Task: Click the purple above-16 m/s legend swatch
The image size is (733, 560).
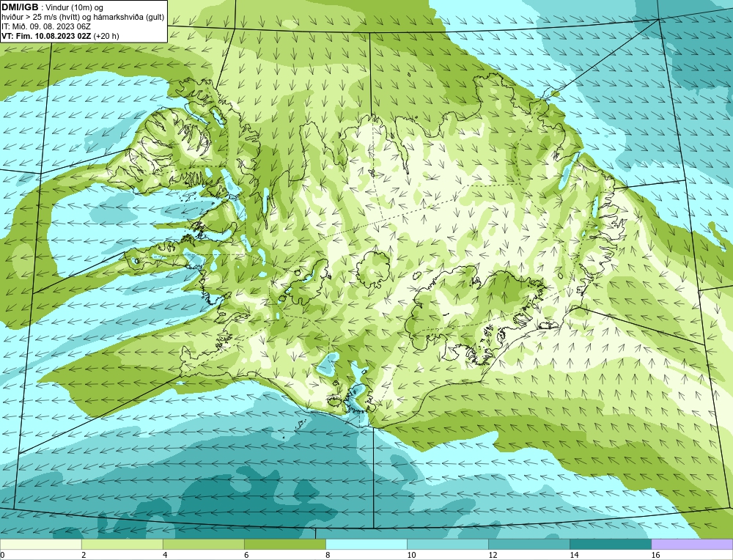Action: tap(692, 545)
